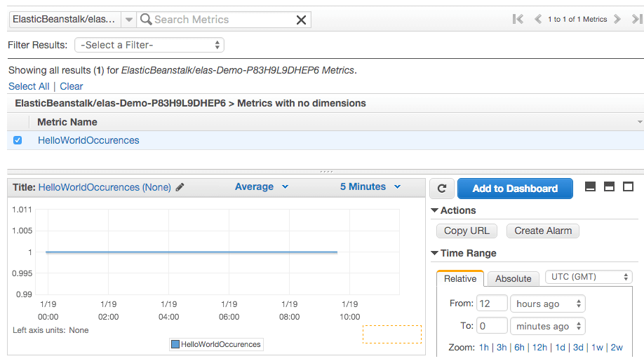The image size is (644, 361).
Task: Clear the Search Metrics field with X
Action: 301,20
